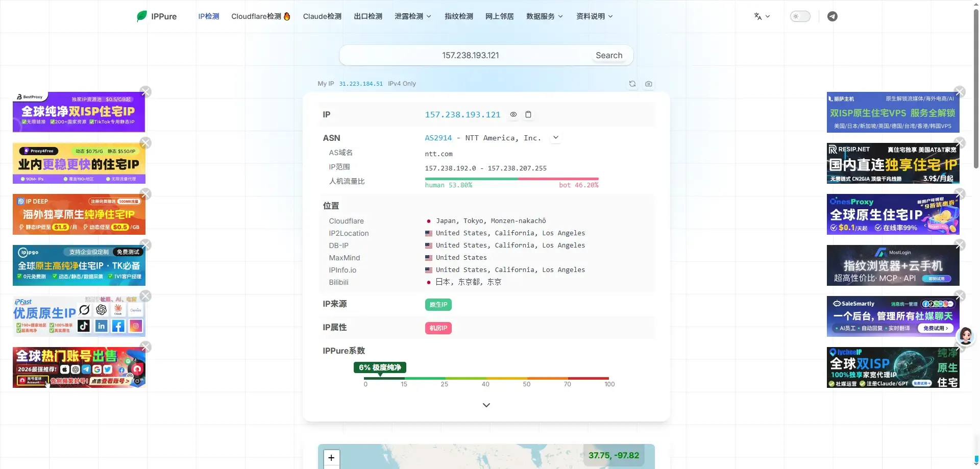Close the 全球热门账号出售 ad banner
The width and height of the screenshot is (980, 469).
pyautogui.click(x=145, y=347)
